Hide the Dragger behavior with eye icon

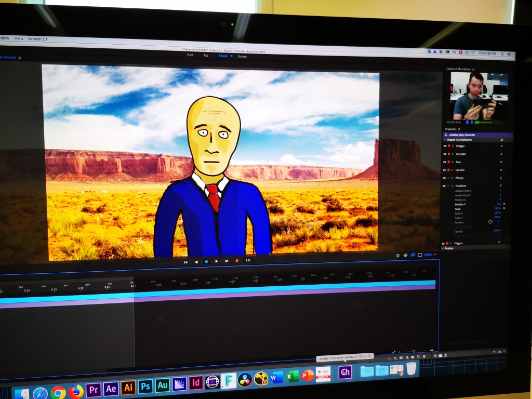(445, 146)
